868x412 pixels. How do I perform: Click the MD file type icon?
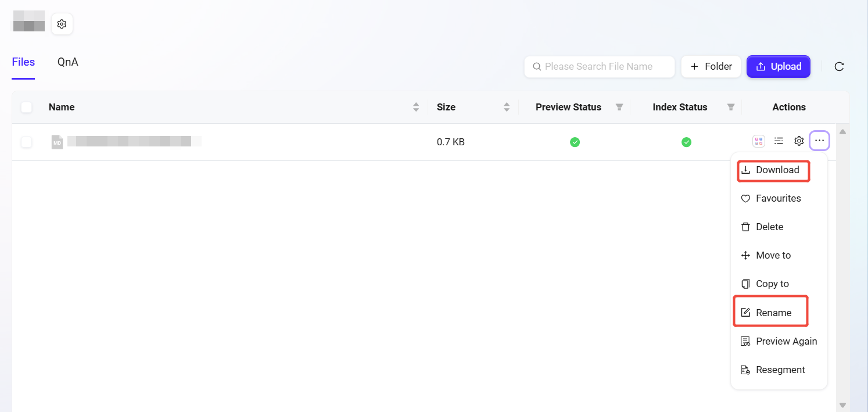(57, 142)
